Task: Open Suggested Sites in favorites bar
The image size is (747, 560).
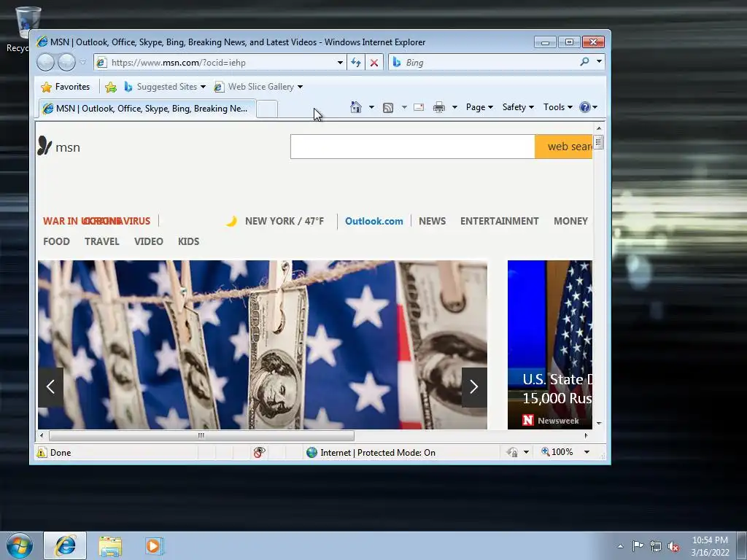Action: point(164,87)
